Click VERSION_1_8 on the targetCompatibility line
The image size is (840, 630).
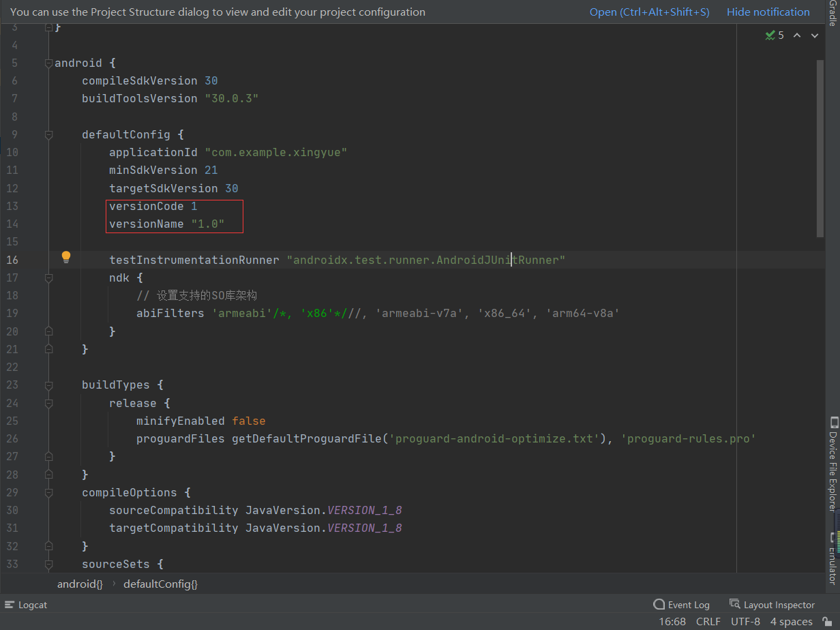click(x=365, y=528)
